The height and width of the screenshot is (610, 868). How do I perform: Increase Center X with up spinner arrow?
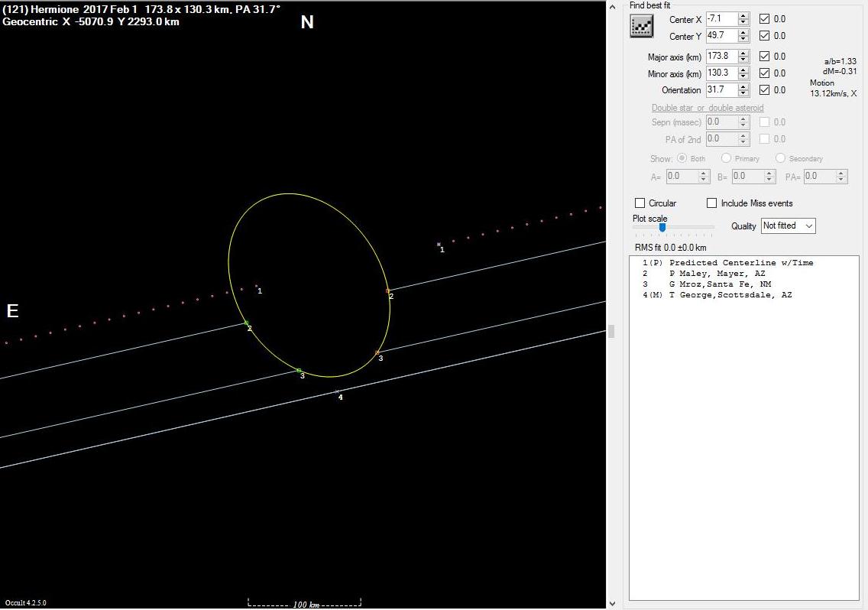pos(743,16)
